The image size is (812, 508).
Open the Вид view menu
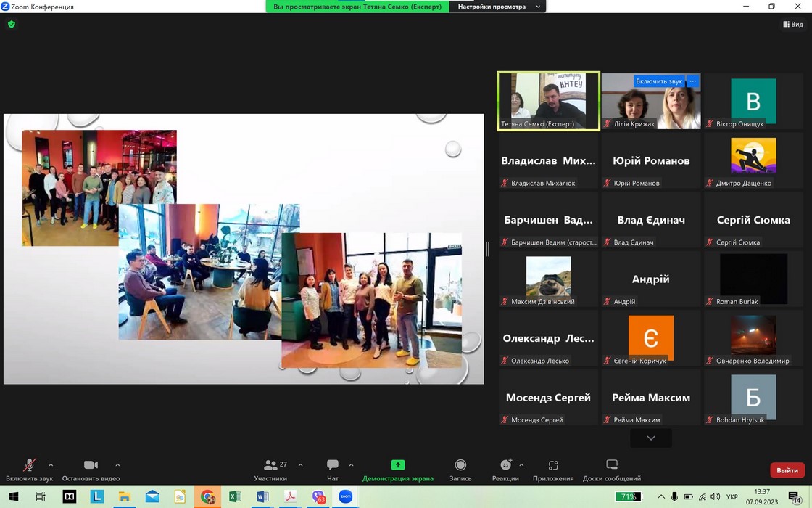pyautogui.click(x=792, y=24)
